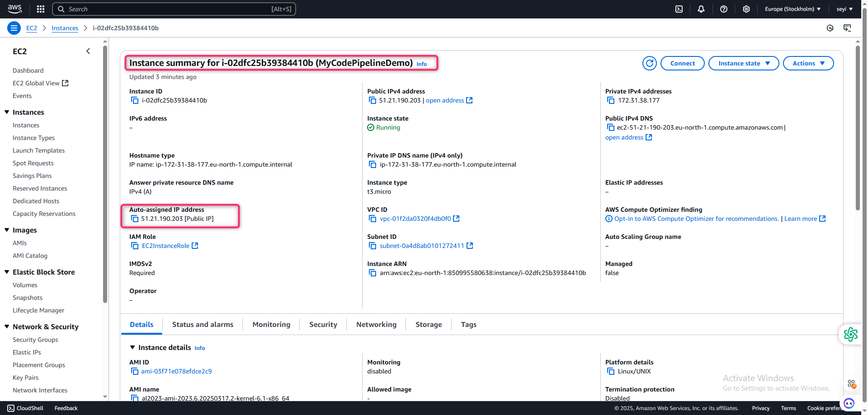Click Learn more about Compute Optimizer

(805, 219)
